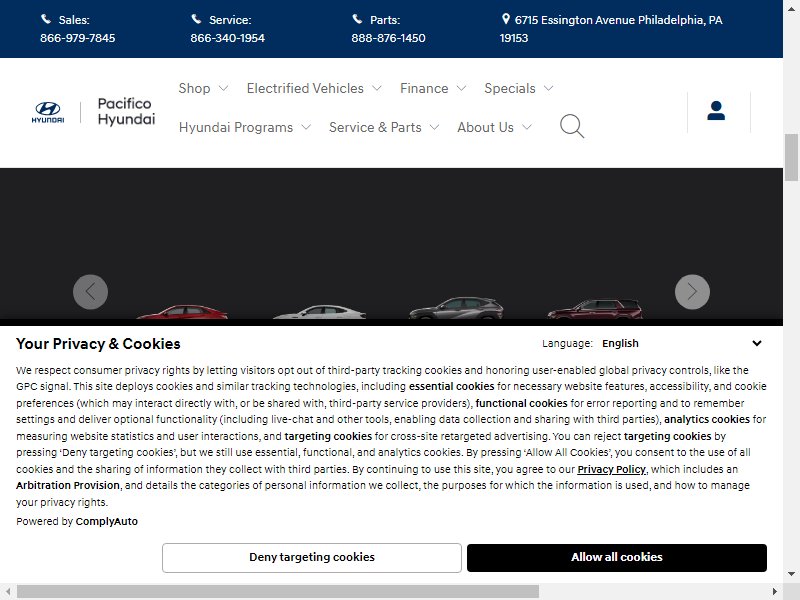
Task: Open the Electrified Vehicles menu item
Action: pyautogui.click(x=305, y=88)
